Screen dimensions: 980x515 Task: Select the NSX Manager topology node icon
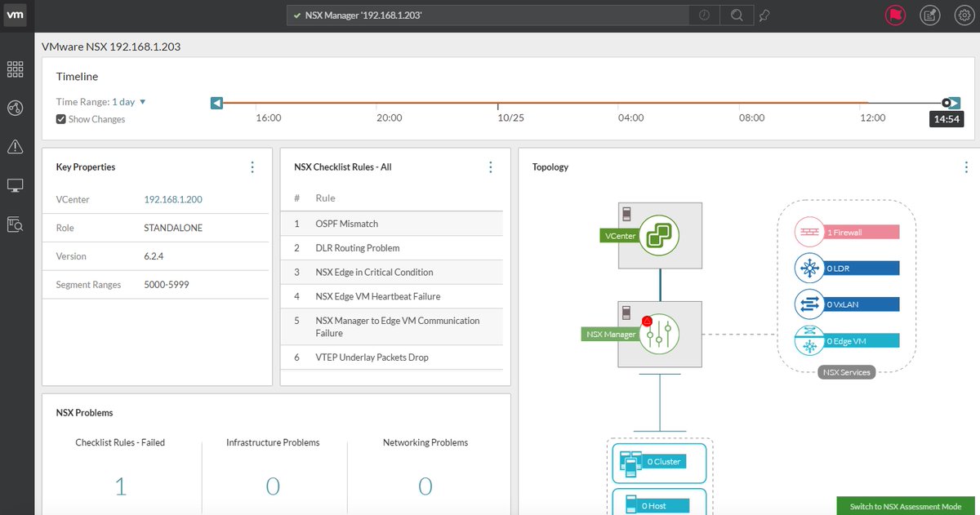(660, 334)
